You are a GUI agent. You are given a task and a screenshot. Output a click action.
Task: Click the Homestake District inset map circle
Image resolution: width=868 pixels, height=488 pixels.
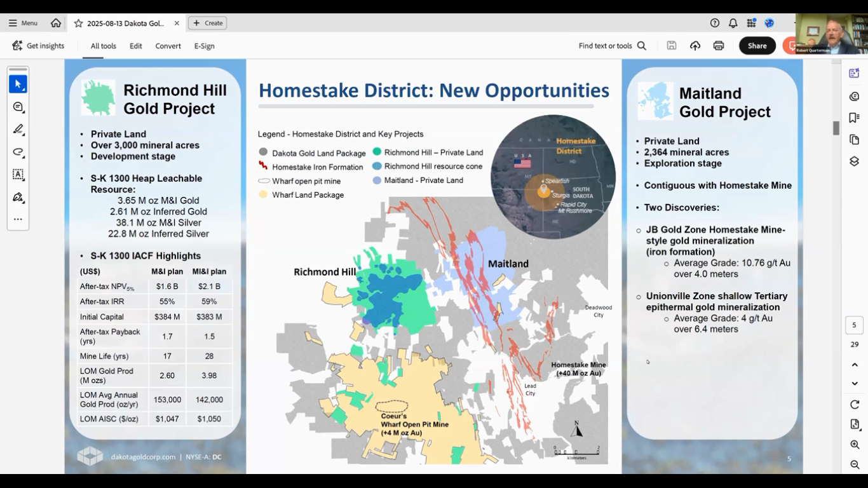click(x=553, y=177)
